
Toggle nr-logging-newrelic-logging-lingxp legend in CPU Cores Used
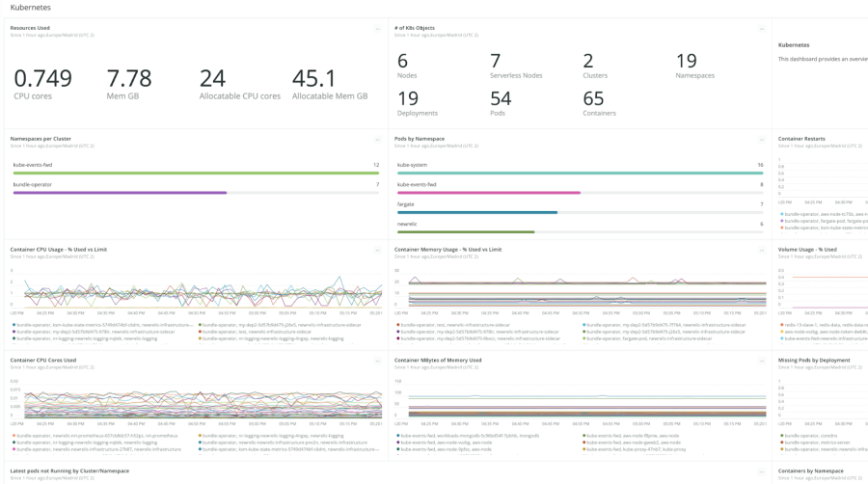pyautogui.click(x=271, y=436)
